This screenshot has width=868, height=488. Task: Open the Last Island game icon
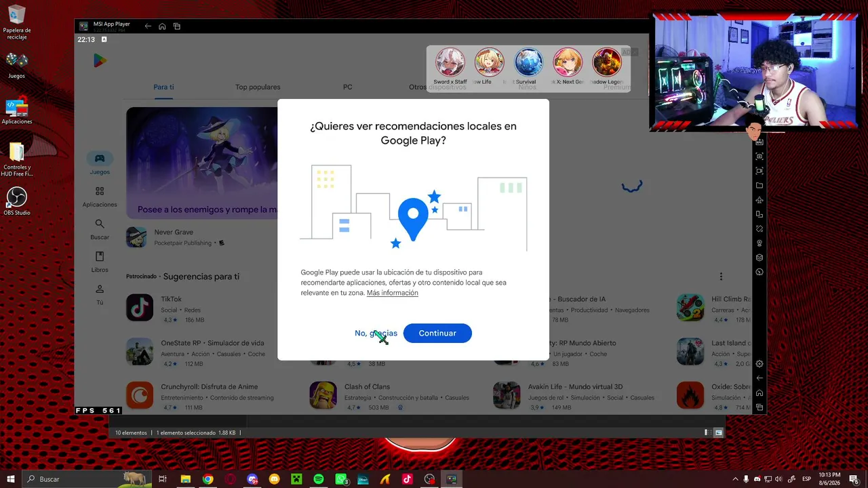pyautogui.click(x=690, y=352)
